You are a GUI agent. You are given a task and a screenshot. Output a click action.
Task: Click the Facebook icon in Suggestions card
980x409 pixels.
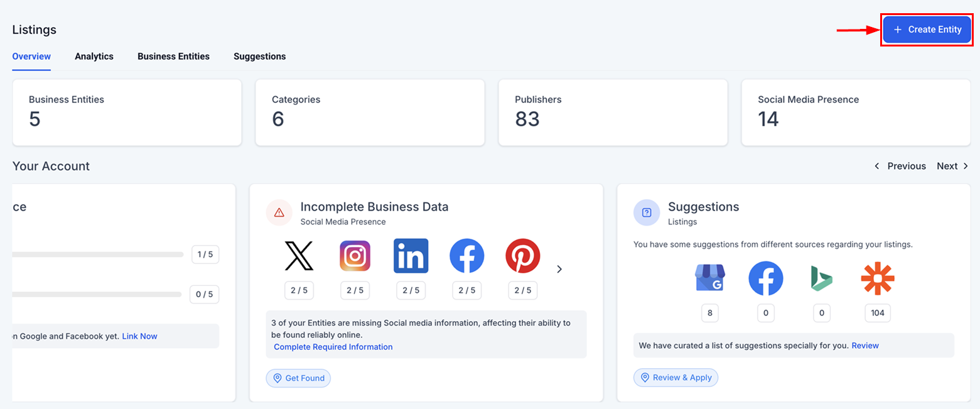pos(765,278)
